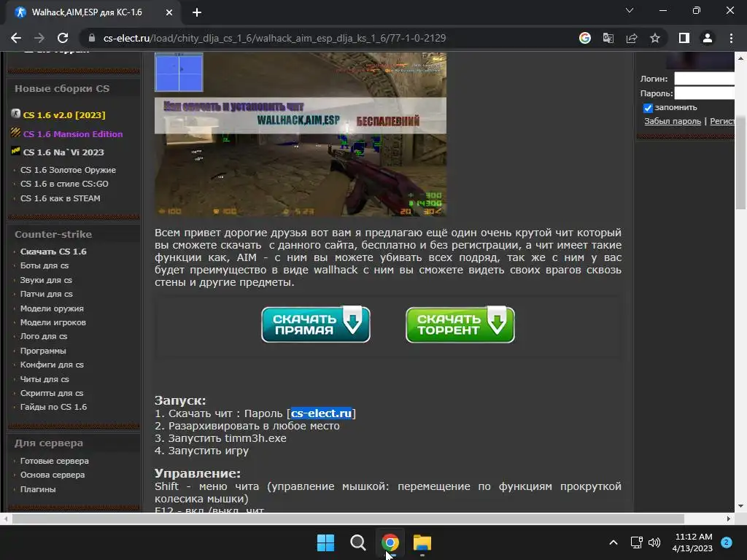Open Модели оружия menu item
The width and height of the screenshot is (747, 560).
point(52,308)
